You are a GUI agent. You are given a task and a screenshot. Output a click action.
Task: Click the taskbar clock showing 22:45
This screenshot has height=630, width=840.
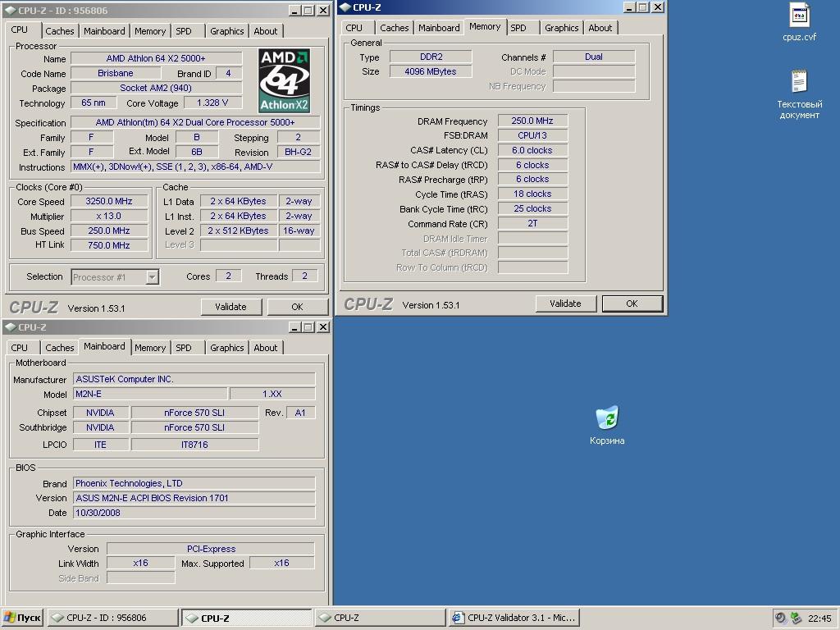pos(819,619)
